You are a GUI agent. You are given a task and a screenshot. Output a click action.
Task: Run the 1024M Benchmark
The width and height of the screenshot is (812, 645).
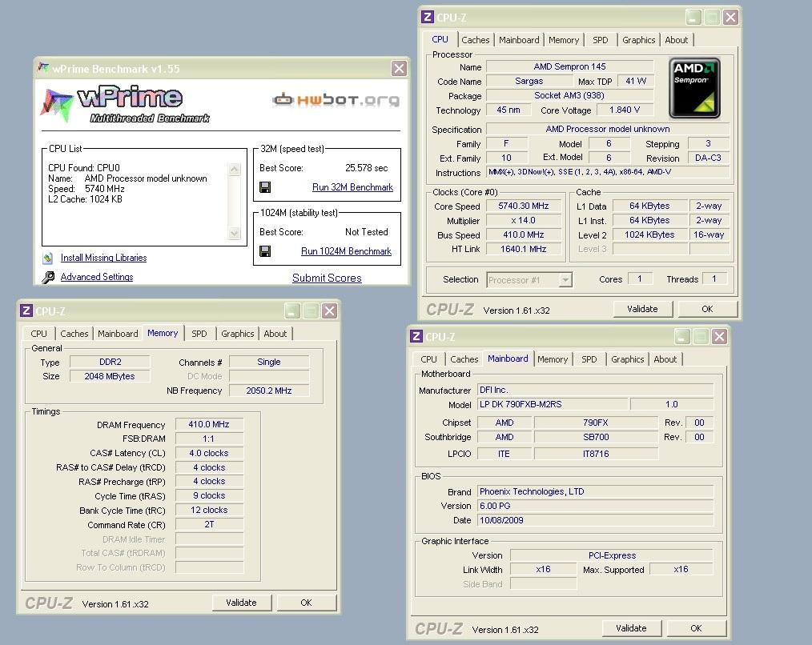pos(346,251)
